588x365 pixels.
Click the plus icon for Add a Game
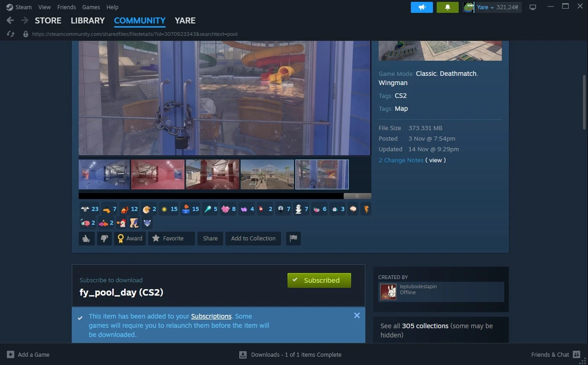11,354
